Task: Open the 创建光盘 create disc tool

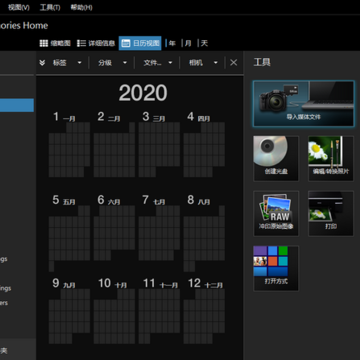Action: [276, 159]
